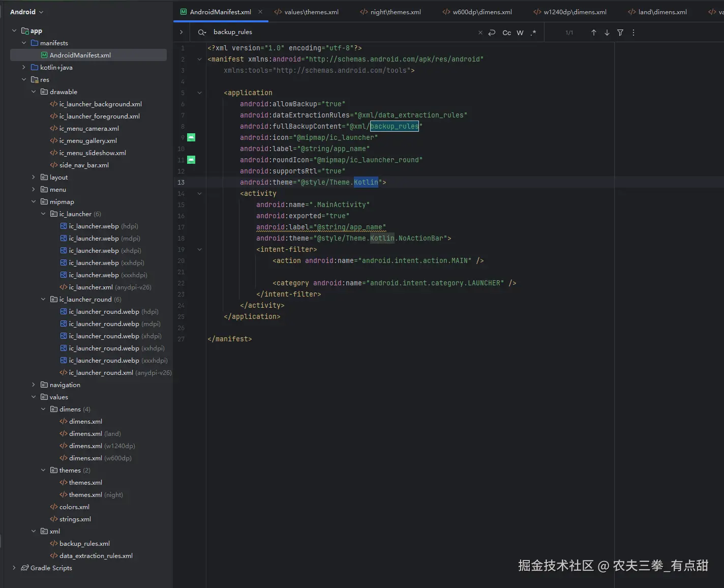Expand the replace field chevron

[x=182, y=32]
